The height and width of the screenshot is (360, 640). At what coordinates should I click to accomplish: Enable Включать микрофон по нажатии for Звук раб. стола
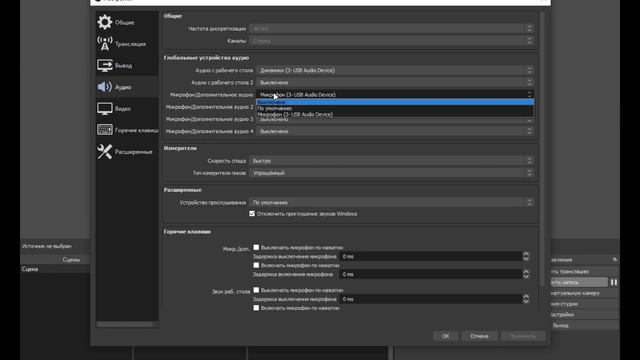256,308
